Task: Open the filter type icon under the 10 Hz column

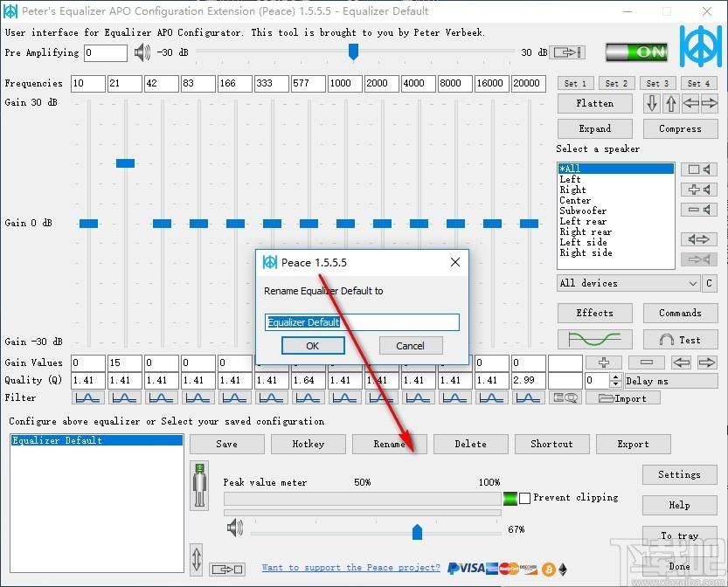Action: pos(87,397)
